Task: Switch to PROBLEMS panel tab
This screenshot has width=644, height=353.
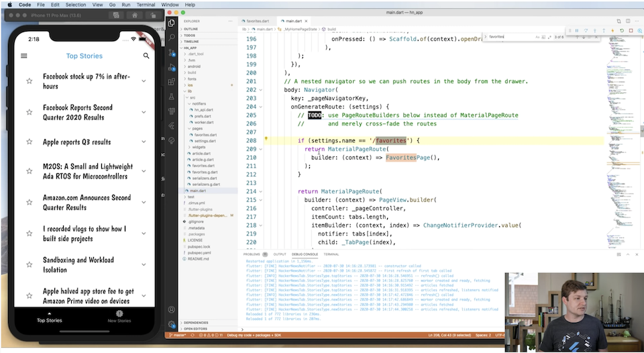Action: (252, 254)
